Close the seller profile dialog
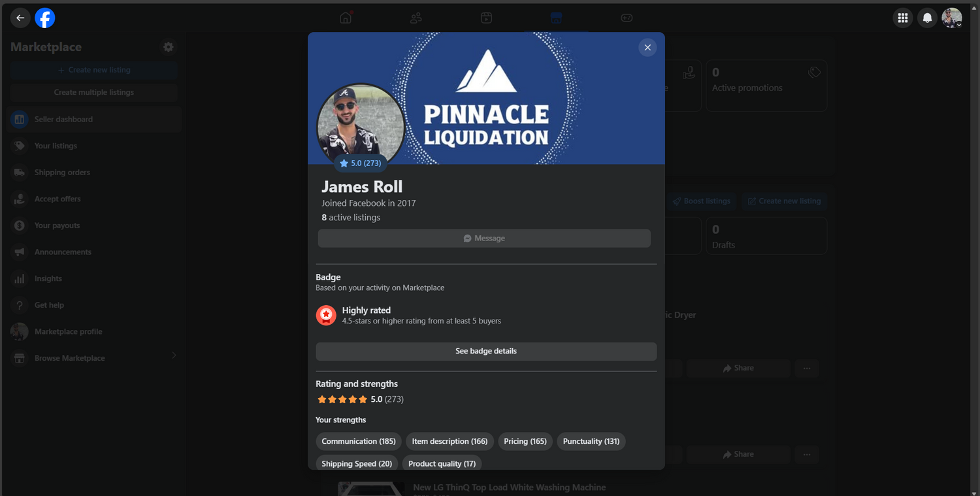The width and height of the screenshot is (980, 496). (647, 48)
